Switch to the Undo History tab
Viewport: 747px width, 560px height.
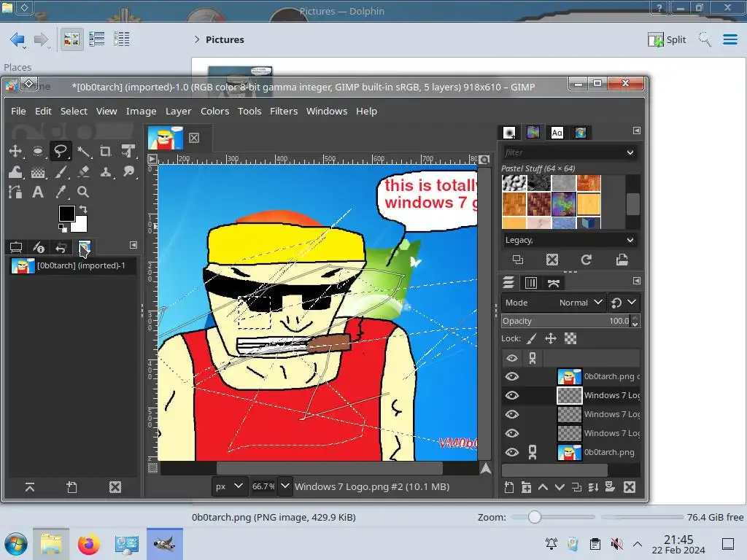[61, 248]
